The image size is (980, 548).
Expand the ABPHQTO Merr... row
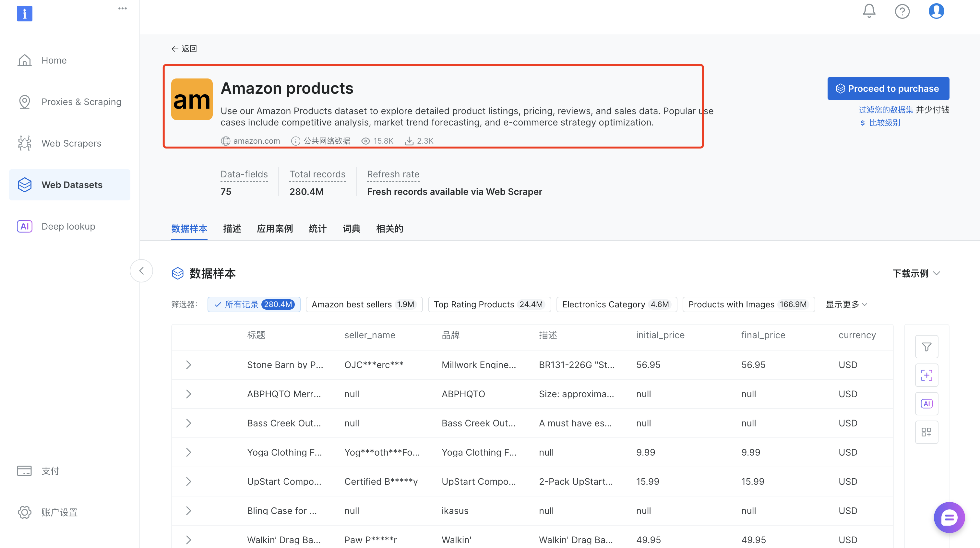(188, 394)
